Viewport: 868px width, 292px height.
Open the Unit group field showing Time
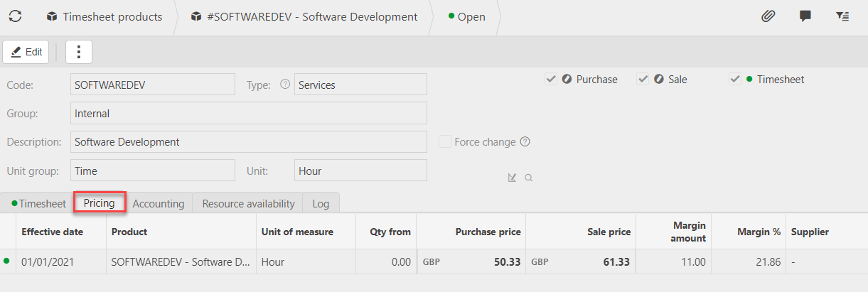[x=152, y=171]
